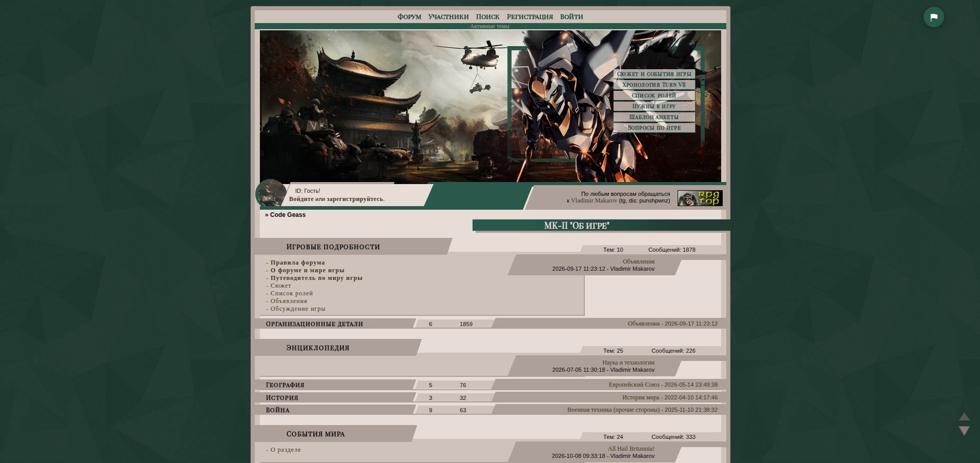Screen dimensions: 980x463
Task: Open Наука и технологии last post link
Action: click(628, 363)
